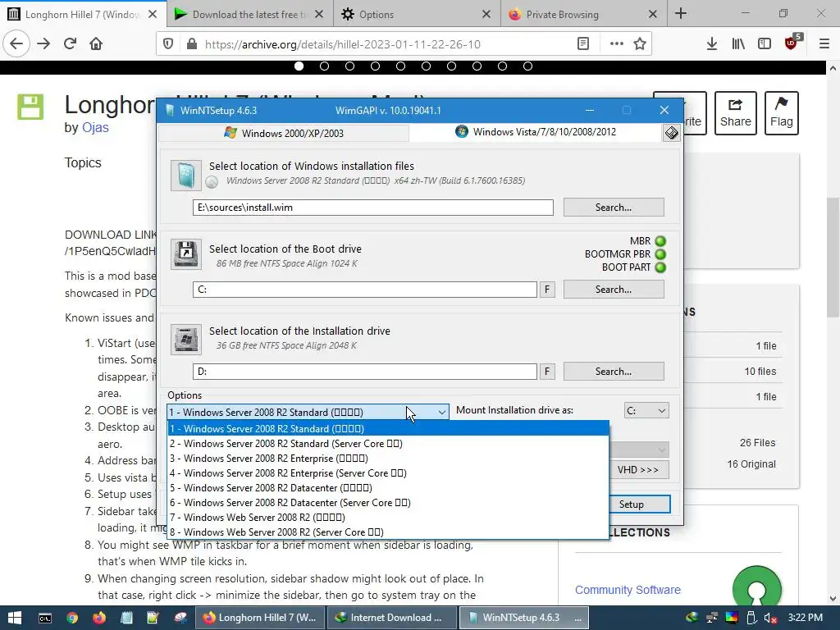Screen dimensions: 840x630
Task: Choose Windows Server 2008 R2 Enterprise Server Core
Action: pos(388,473)
